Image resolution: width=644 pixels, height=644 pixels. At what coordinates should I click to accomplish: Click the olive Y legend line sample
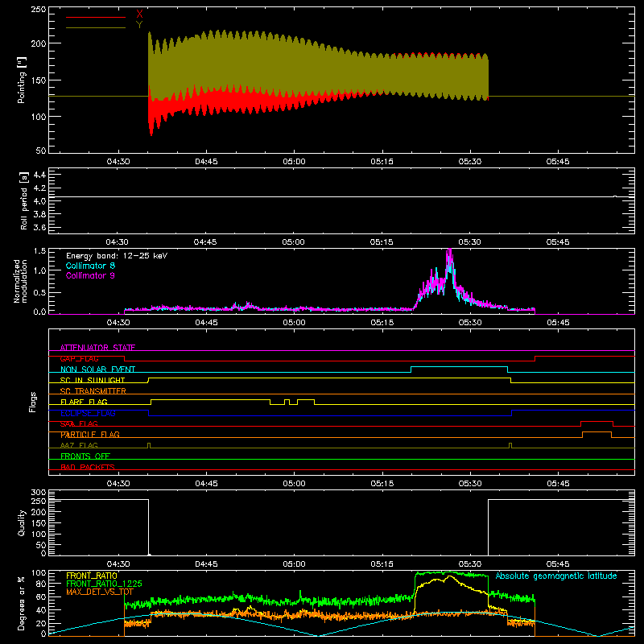pos(95,27)
